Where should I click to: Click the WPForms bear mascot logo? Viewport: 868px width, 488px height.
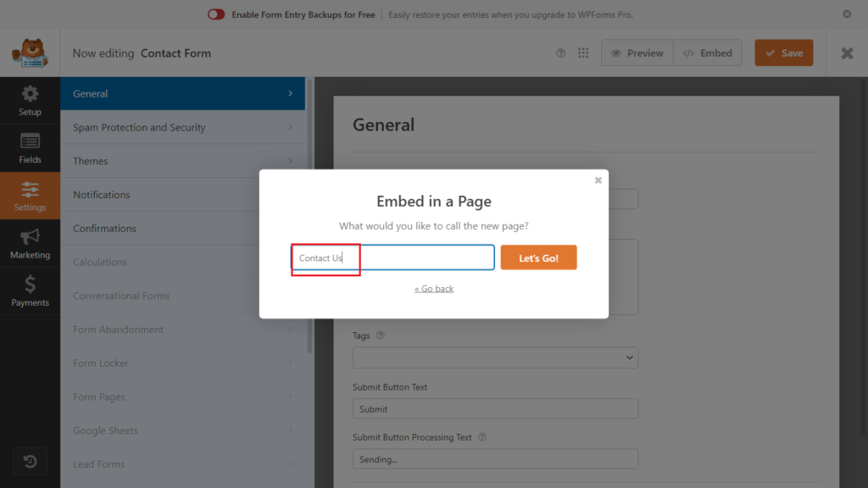pos(30,53)
